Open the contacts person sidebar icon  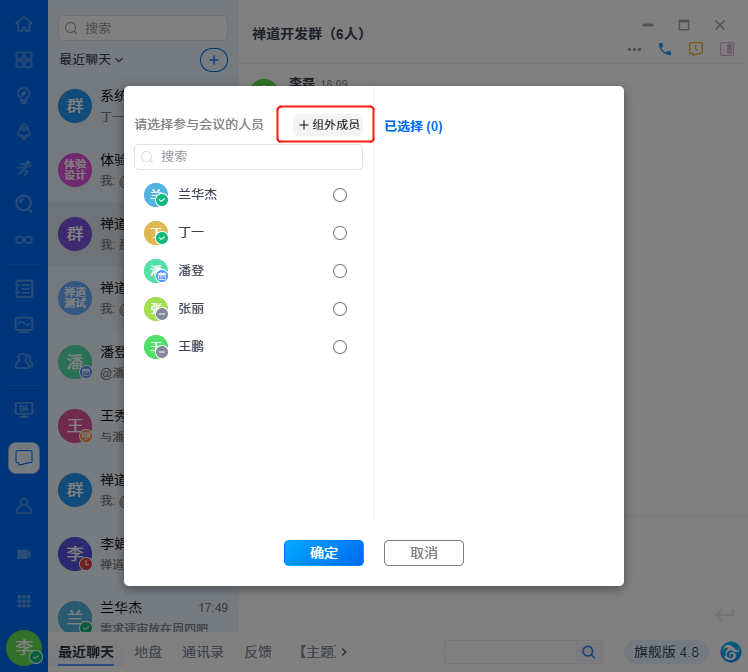coord(24,506)
